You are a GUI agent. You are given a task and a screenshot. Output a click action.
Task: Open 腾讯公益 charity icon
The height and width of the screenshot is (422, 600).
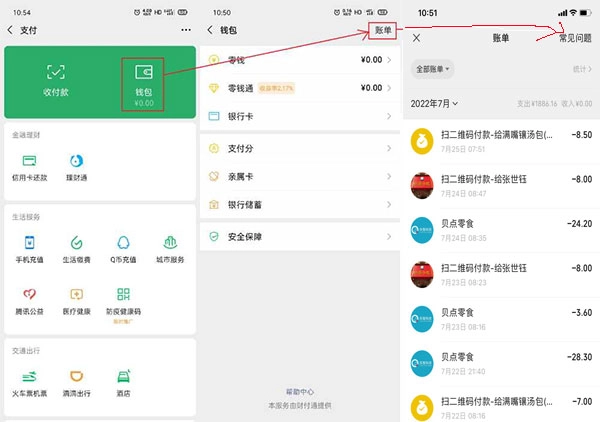click(30, 299)
